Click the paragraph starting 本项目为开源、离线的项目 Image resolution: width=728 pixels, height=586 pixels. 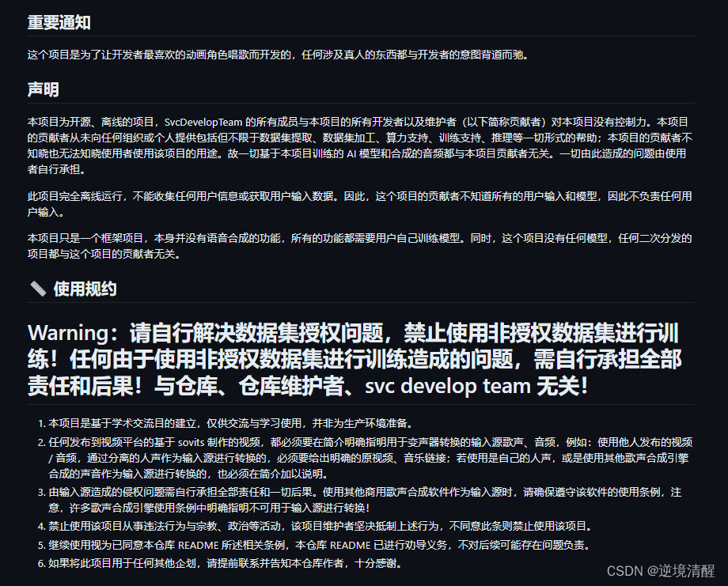360,146
